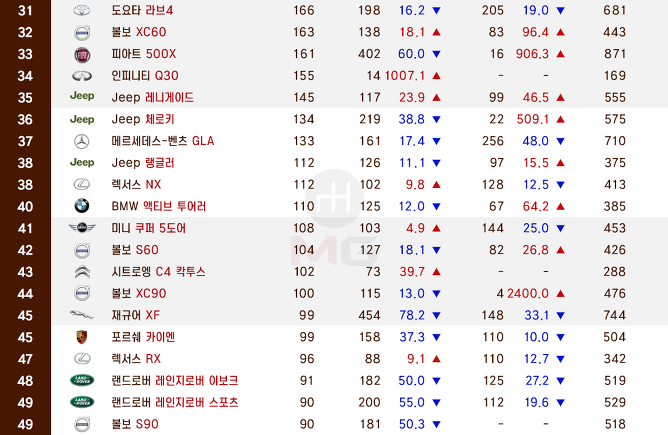Click the Mercedes-Benz star logo beside GLA
This screenshot has height=435, width=668.
point(82,141)
